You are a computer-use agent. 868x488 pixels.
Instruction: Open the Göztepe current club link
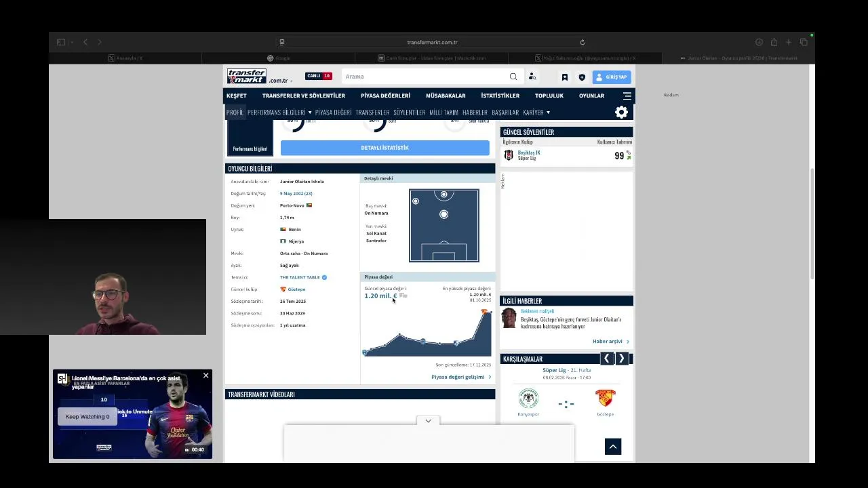pyautogui.click(x=296, y=289)
